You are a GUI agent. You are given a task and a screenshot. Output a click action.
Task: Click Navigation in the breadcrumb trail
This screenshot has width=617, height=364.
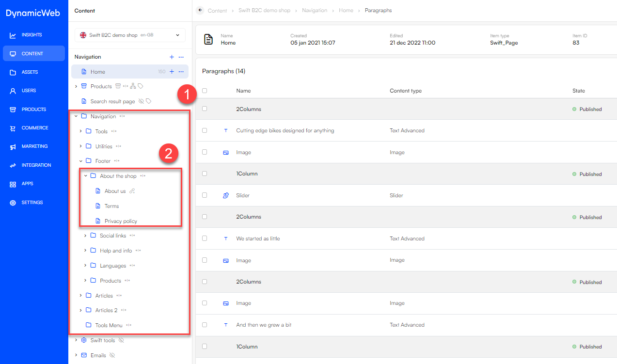tap(314, 10)
